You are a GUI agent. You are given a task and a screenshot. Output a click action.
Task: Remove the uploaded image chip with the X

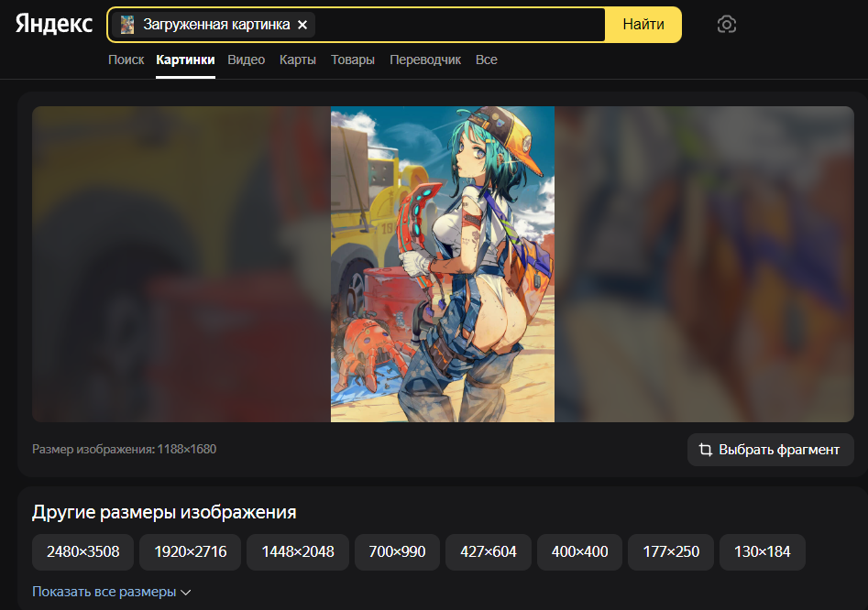pyautogui.click(x=302, y=25)
